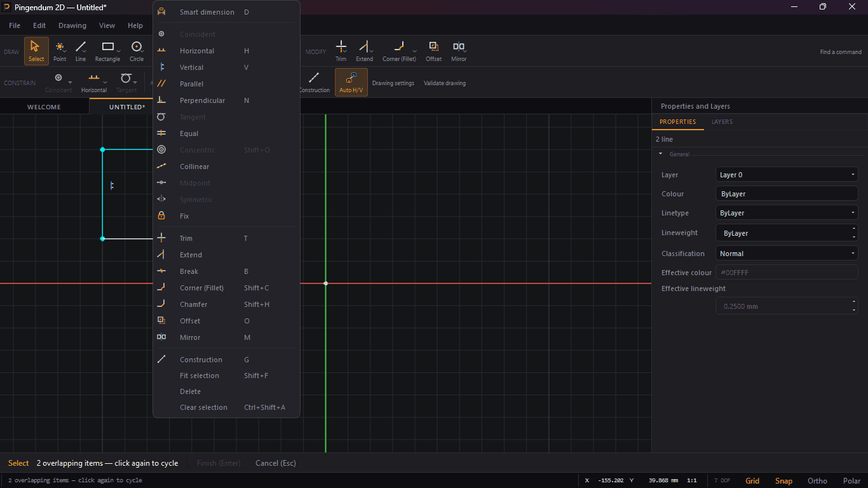Switch to the LAYERS tab
This screenshot has width=868, height=488.
[722, 121]
